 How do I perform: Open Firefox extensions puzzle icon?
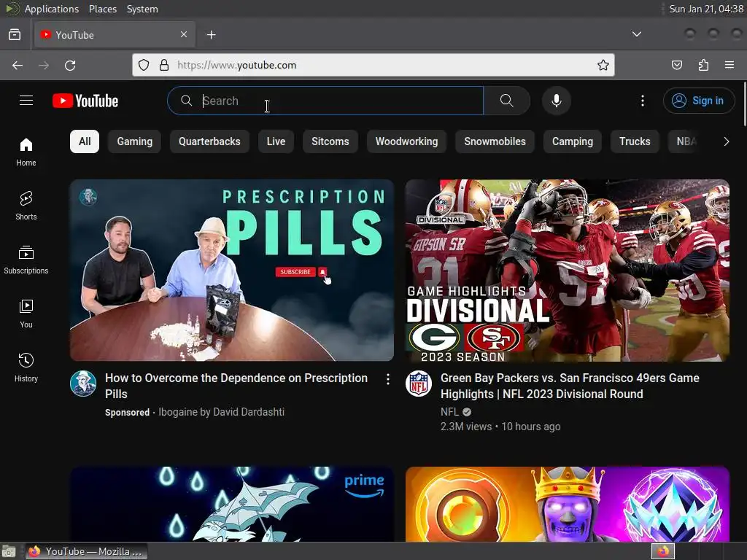703,65
